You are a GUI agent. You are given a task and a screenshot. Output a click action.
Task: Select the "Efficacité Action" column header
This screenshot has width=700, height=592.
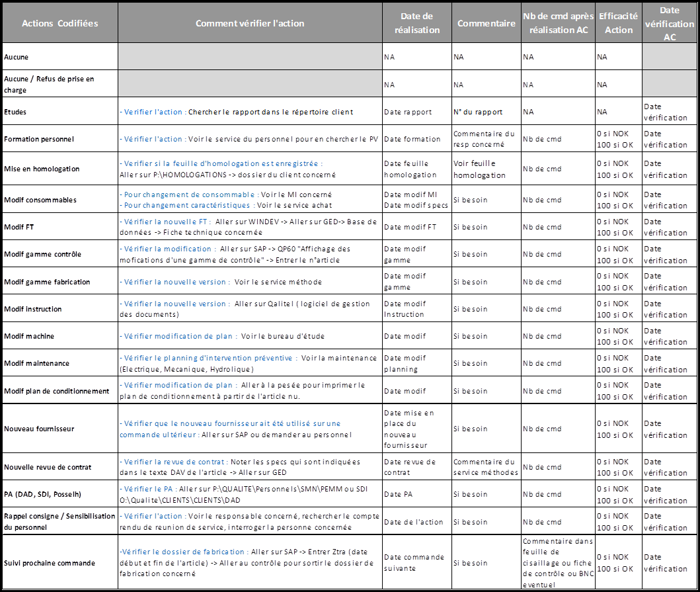click(x=619, y=23)
